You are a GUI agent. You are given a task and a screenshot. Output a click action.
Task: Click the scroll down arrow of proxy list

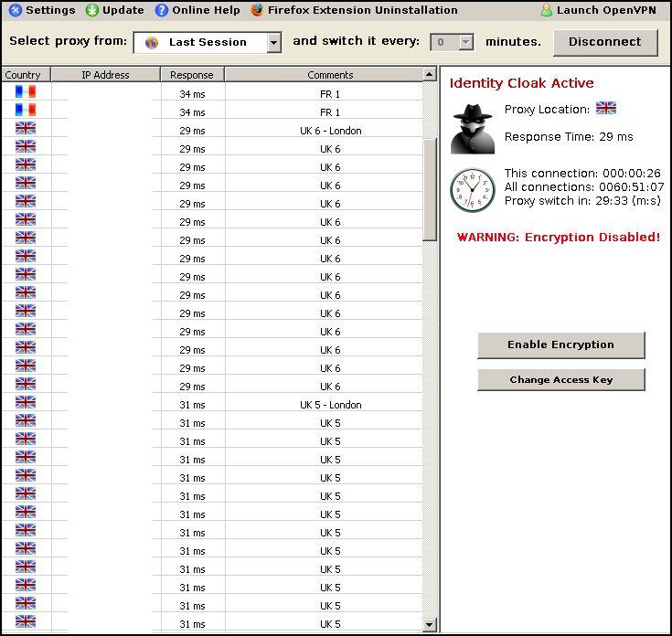(x=430, y=624)
